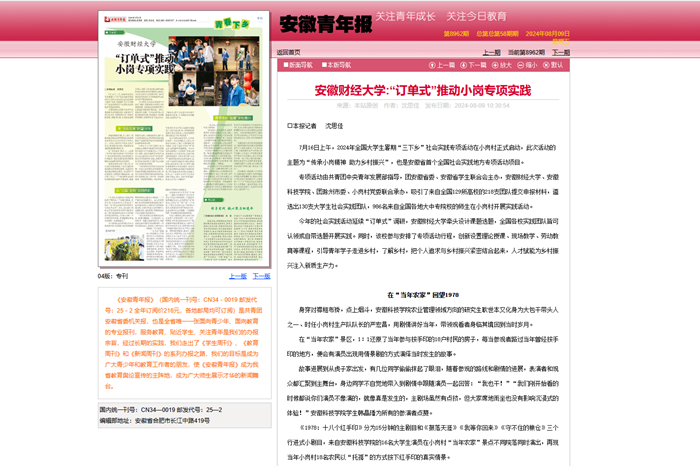Viewport: 700px width, 466px height.
Task: Click the 放大 enlarge text label
Action: point(505,65)
